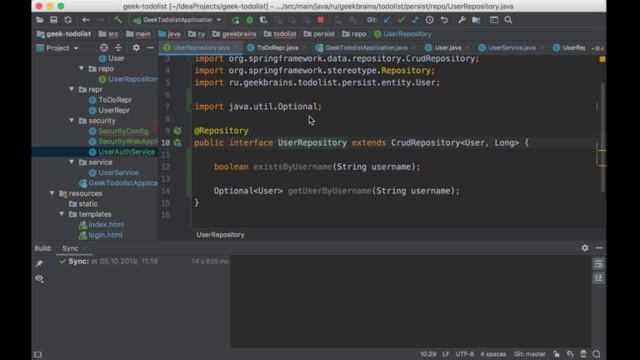Select SecurityConfig in the project tree
This screenshot has width=640, height=360.
click(123, 131)
